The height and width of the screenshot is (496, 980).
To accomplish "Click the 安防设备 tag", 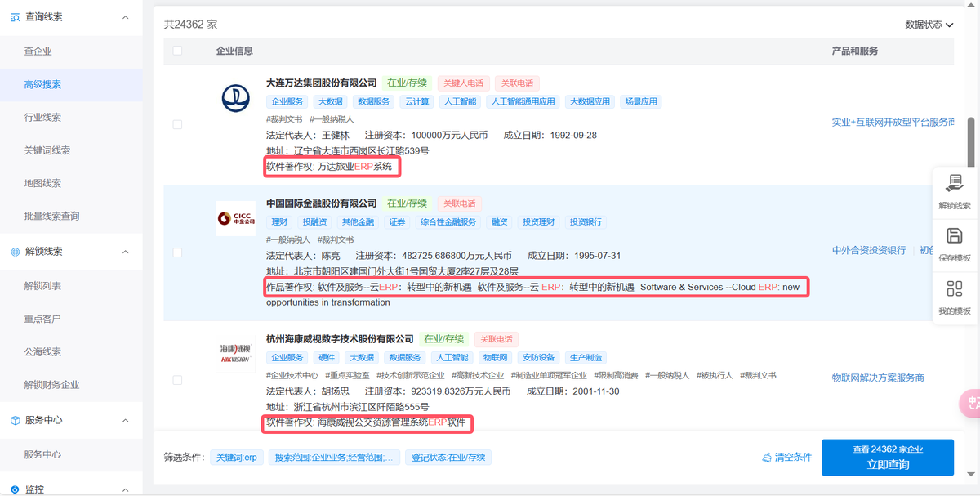I will pos(539,358).
